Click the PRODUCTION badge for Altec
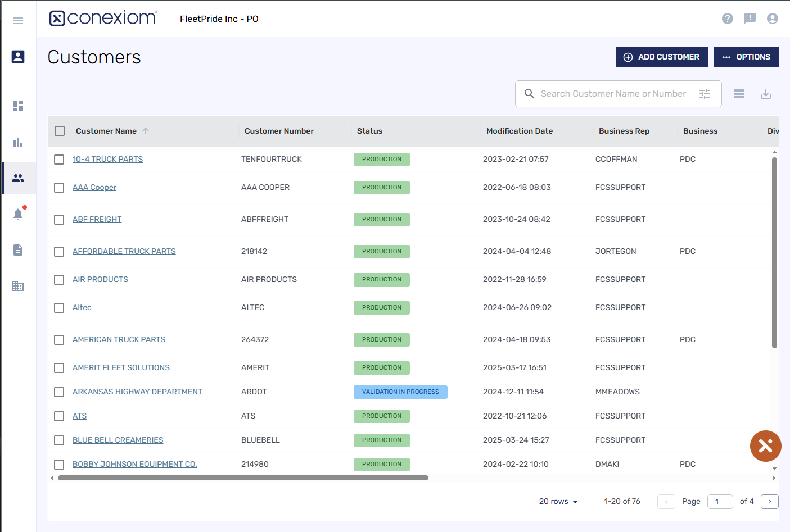 [x=382, y=308]
